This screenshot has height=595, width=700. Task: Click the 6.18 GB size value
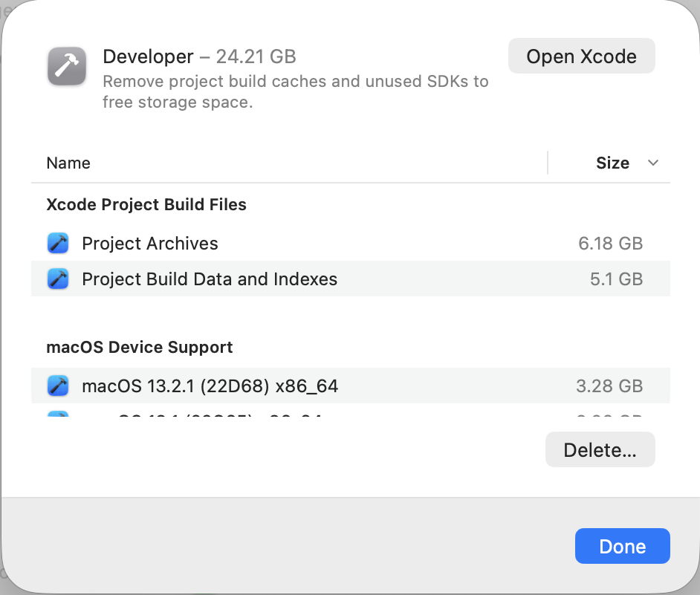pyautogui.click(x=610, y=244)
